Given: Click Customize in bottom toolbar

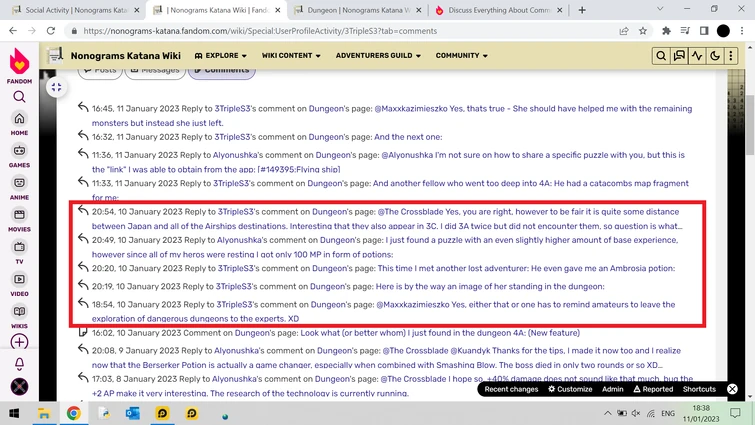Looking at the screenshot, I should tap(570, 389).
